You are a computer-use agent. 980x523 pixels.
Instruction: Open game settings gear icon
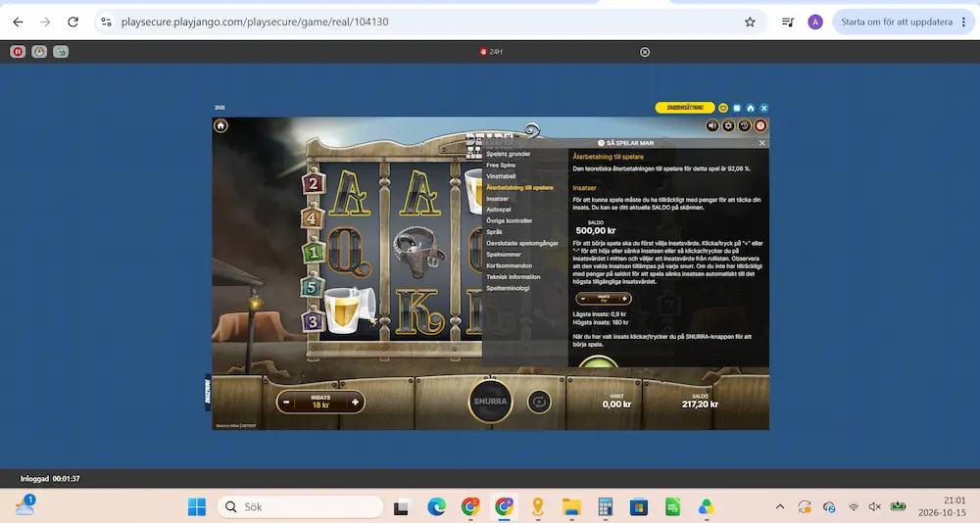728,125
